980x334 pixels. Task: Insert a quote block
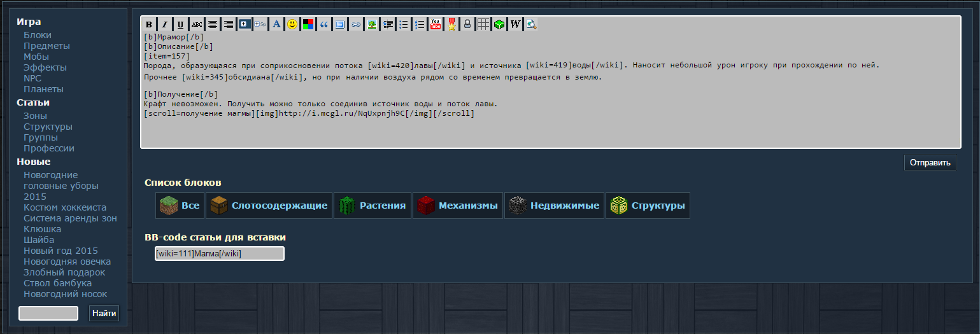pos(324,24)
